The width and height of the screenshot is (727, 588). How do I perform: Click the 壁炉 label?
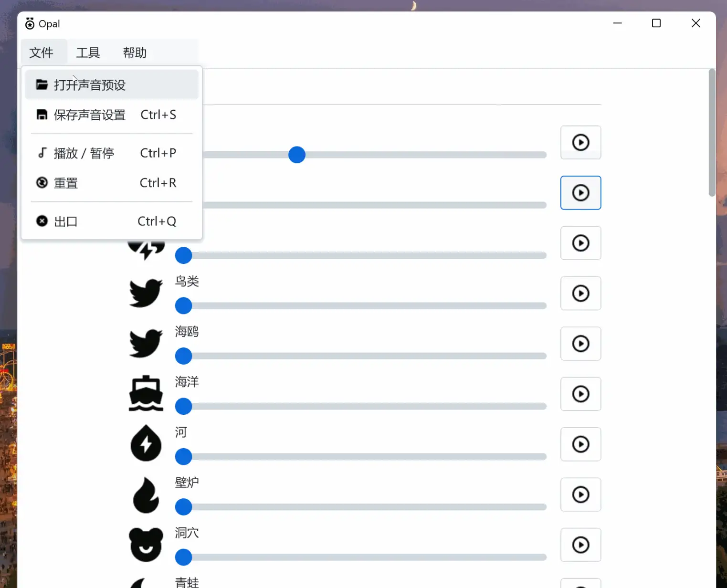click(x=187, y=483)
